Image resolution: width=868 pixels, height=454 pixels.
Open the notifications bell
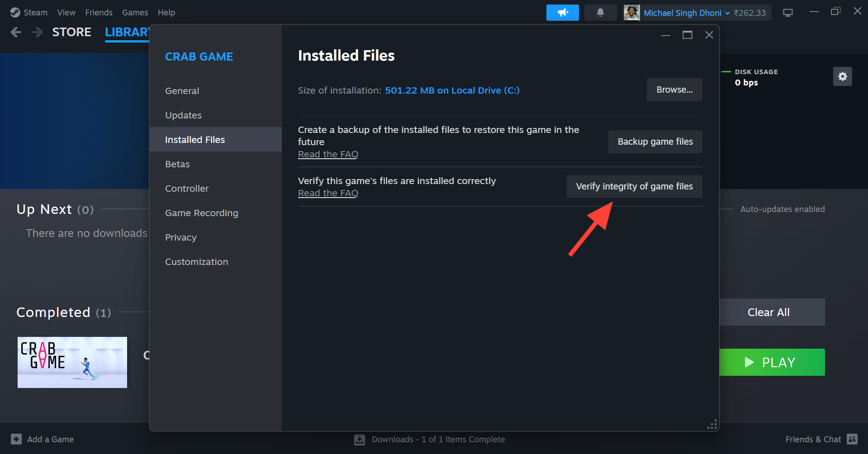coord(600,13)
